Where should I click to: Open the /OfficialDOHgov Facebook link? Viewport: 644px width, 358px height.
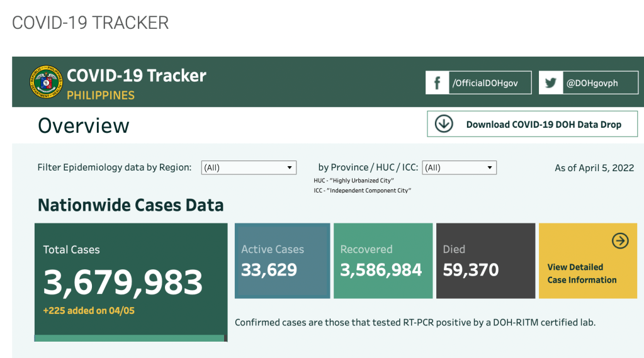pos(485,83)
